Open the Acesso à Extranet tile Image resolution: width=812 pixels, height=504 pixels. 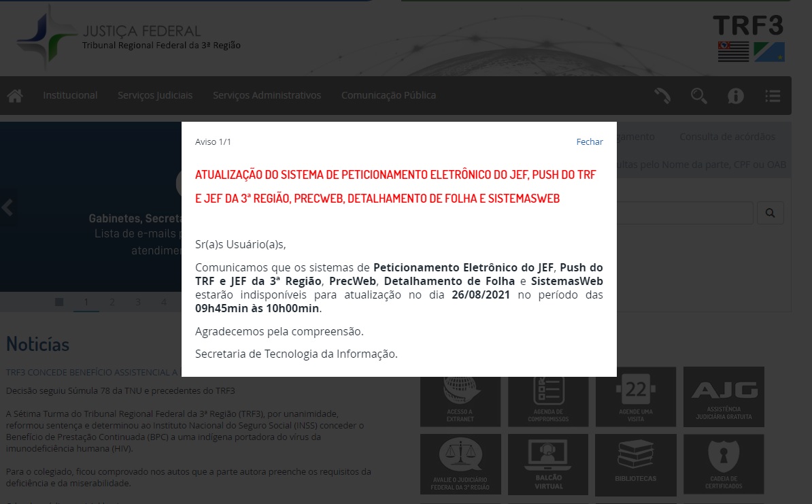[x=460, y=397]
